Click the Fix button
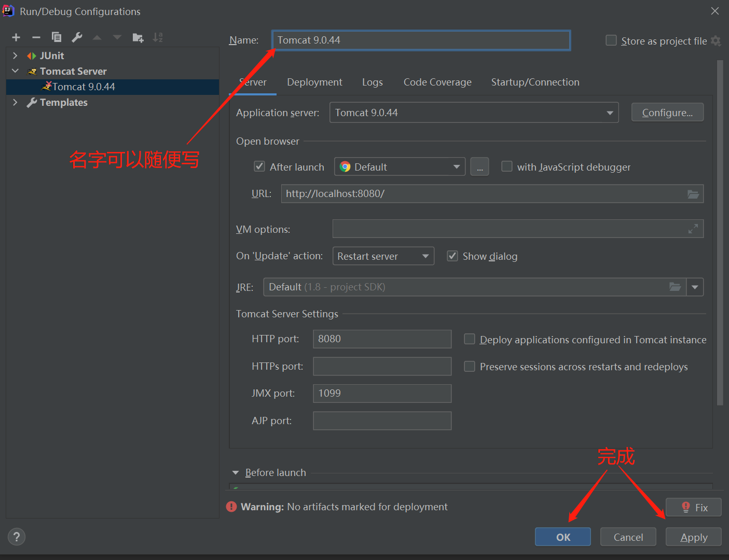 coord(693,508)
